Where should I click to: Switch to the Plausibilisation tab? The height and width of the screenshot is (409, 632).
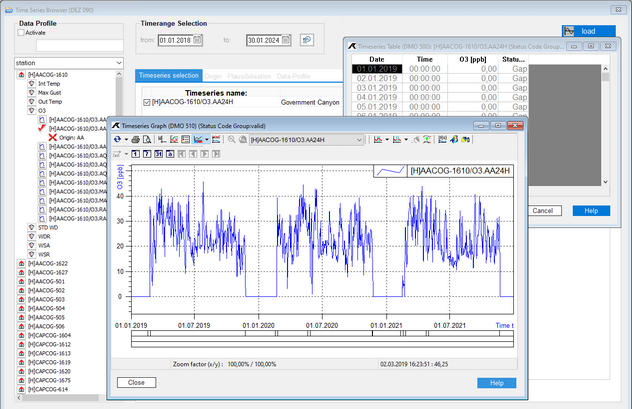pos(249,76)
